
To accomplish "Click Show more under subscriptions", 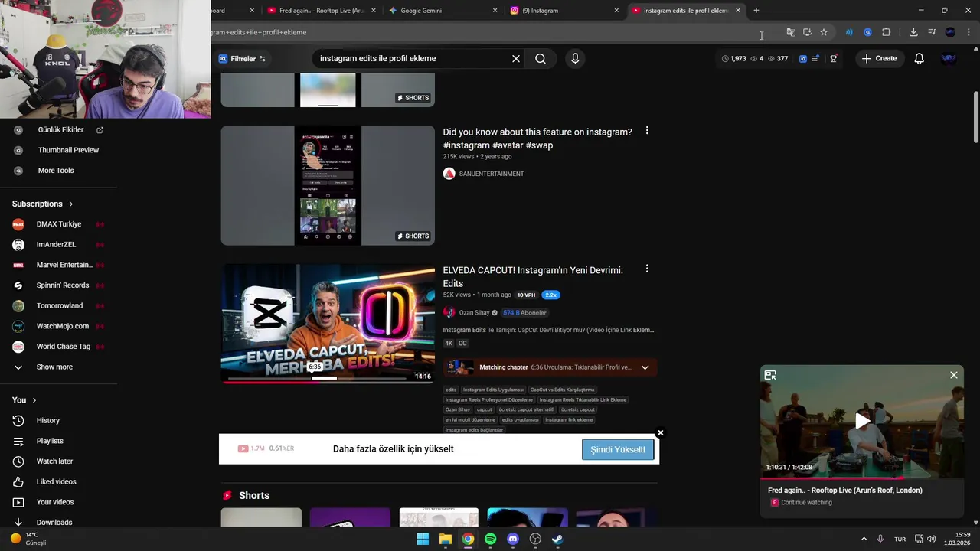I will [x=54, y=367].
